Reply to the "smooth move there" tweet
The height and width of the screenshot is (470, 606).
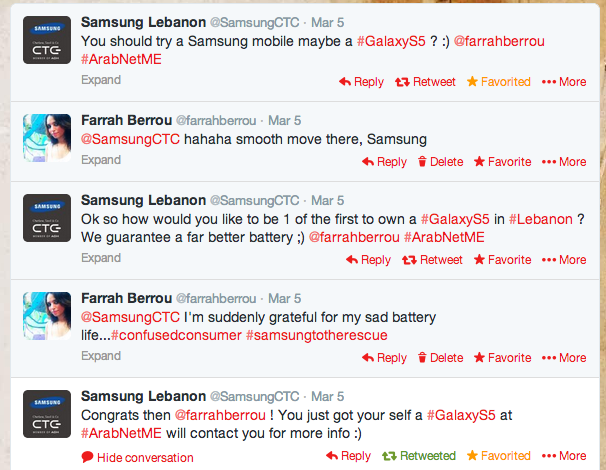[383, 161]
